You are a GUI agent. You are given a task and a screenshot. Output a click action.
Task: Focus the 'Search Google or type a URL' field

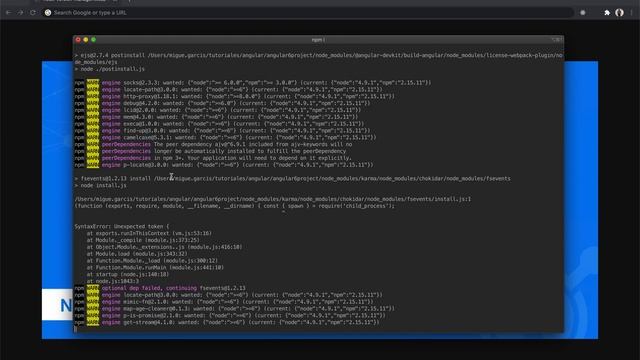click(308, 13)
